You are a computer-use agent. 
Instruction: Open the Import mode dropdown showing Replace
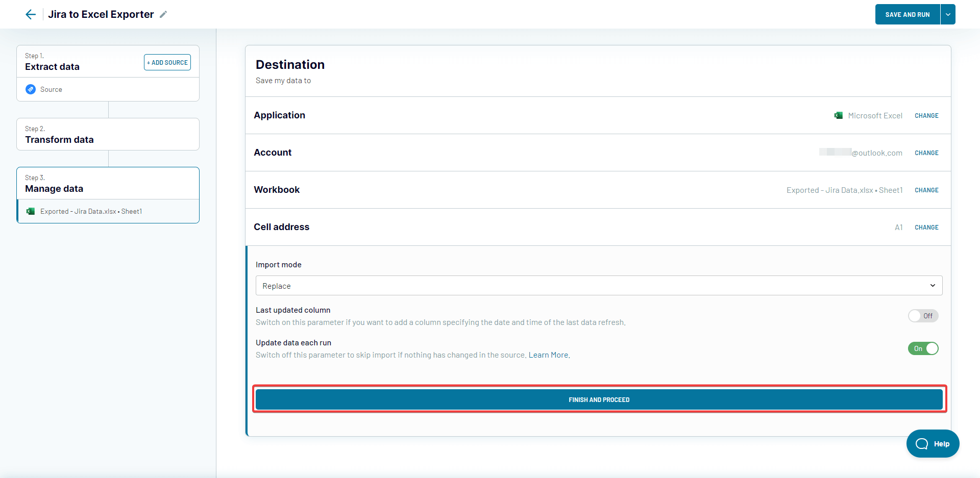tap(599, 286)
